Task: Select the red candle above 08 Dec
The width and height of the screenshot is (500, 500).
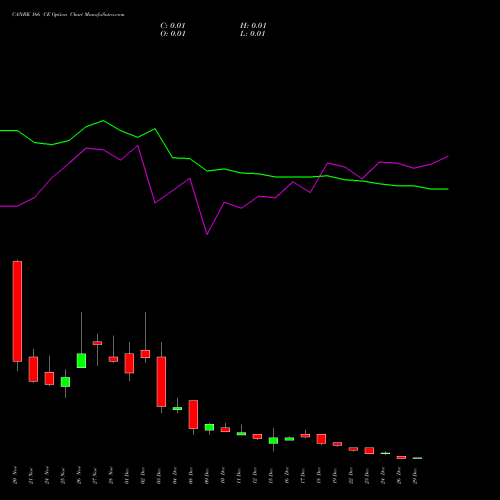Action: (193, 414)
